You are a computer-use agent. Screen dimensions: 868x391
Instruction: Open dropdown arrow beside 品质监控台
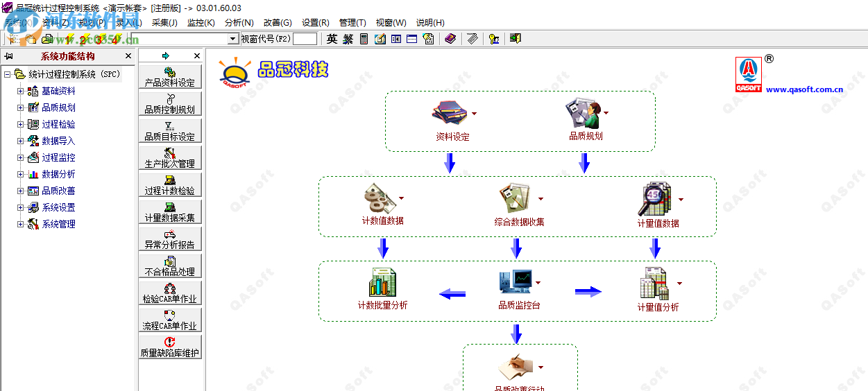coord(538,283)
